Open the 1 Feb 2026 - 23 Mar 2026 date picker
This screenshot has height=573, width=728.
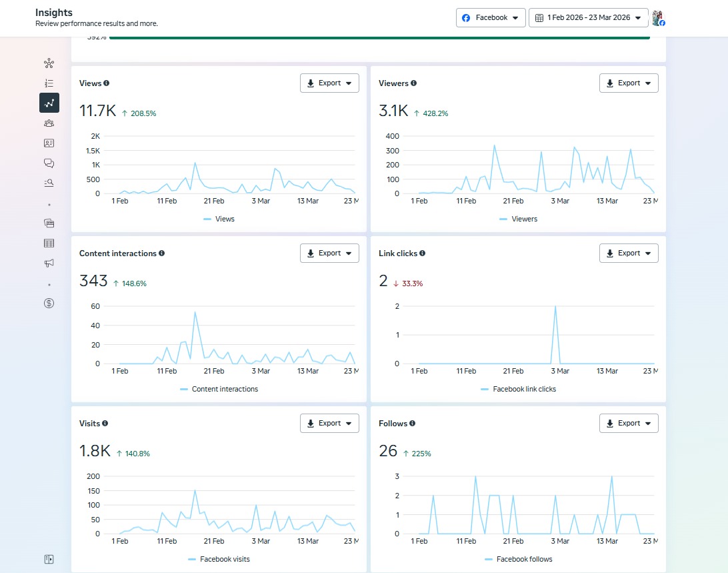tap(588, 17)
